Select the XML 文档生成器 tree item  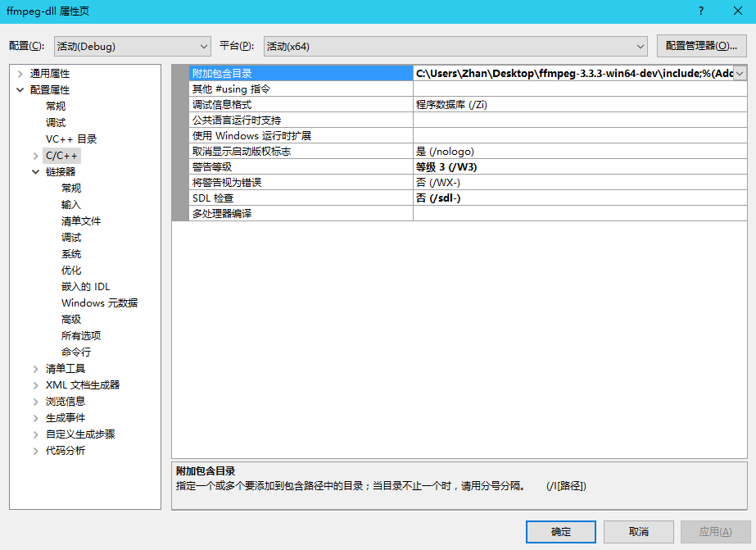pyautogui.click(x=83, y=385)
